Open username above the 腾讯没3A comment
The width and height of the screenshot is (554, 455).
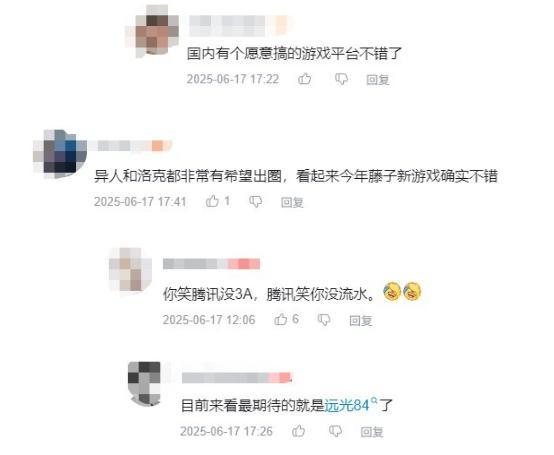point(211,264)
